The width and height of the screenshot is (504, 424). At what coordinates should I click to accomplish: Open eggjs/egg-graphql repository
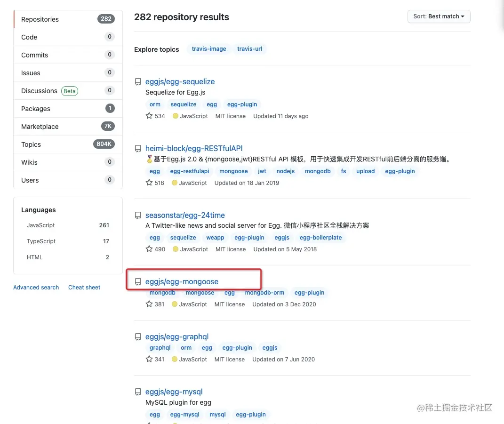pyautogui.click(x=177, y=337)
